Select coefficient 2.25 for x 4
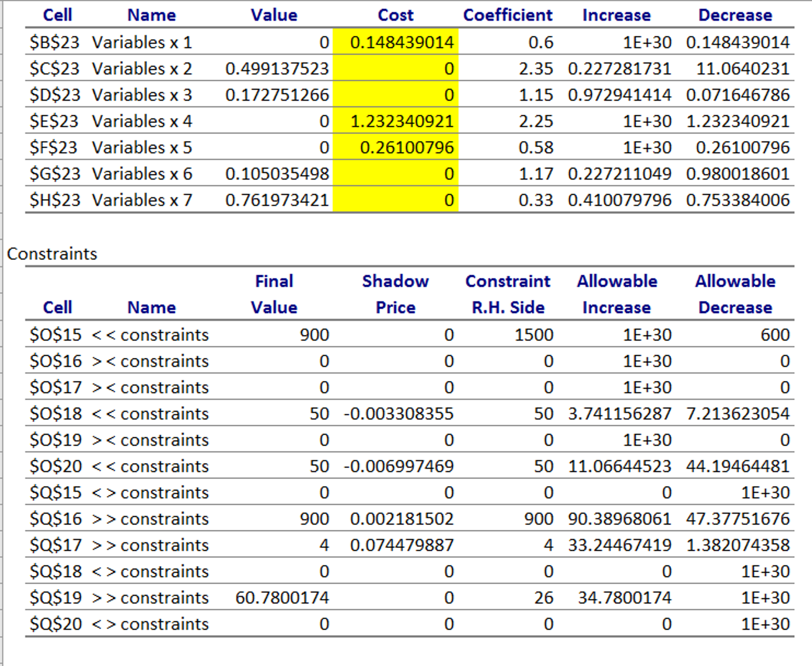 pyautogui.click(x=536, y=121)
